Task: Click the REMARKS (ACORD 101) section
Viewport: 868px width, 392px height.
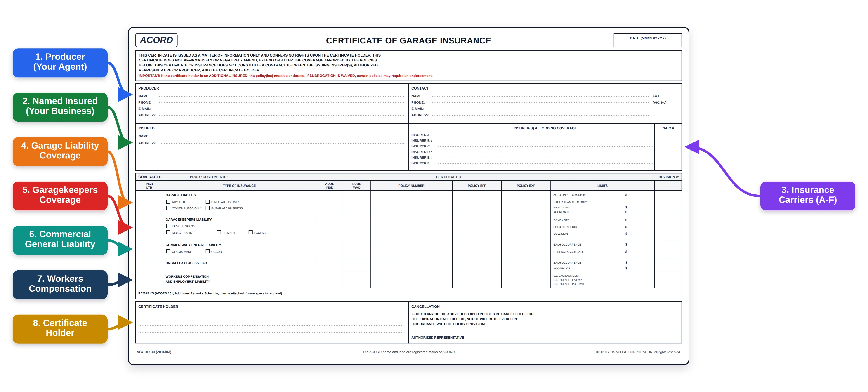Action: [x=408, y=293]
